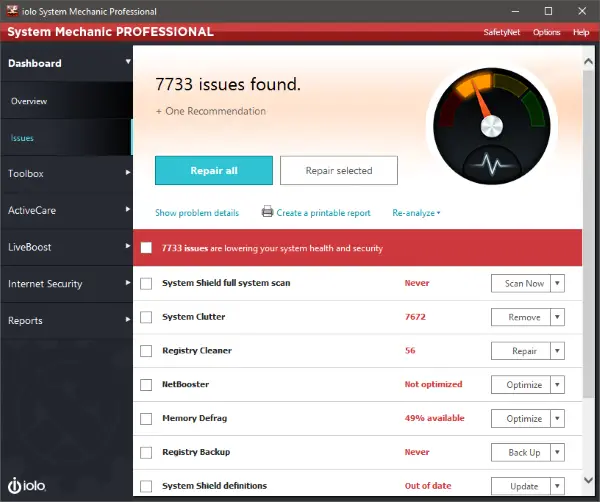Open Options in the header

pos(546,32)
